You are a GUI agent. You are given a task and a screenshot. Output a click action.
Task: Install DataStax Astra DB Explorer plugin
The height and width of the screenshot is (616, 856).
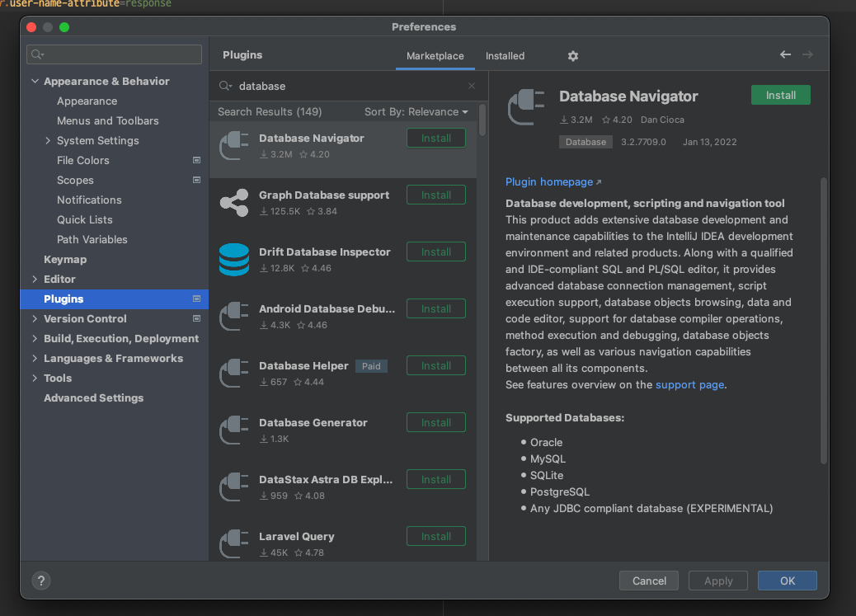435,479
